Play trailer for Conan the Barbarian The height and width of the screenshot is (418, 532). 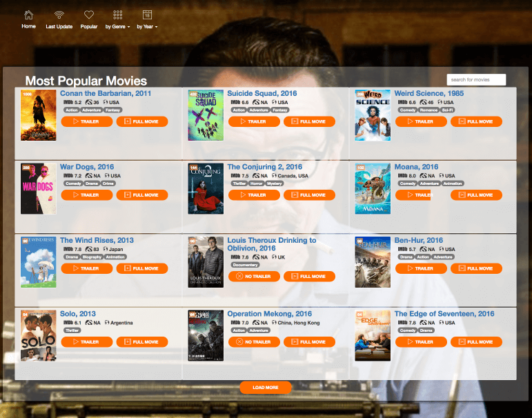coord(87,121)
